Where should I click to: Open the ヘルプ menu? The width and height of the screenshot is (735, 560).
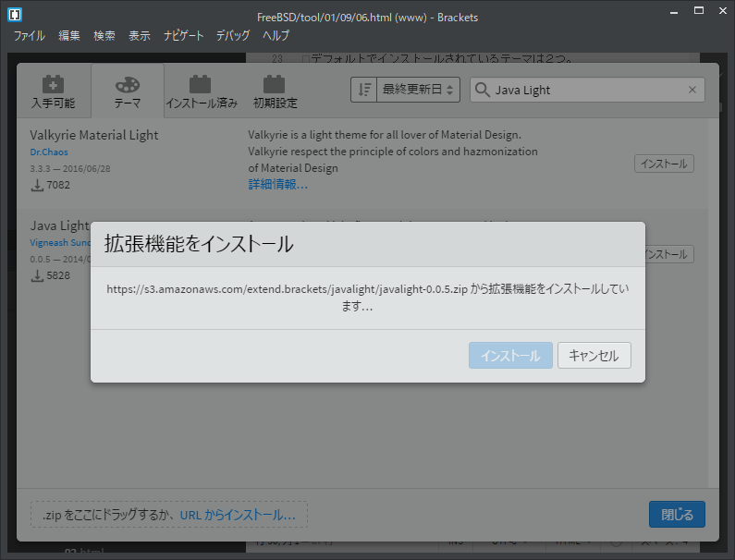pyautogui.click(x=276, y=36)
